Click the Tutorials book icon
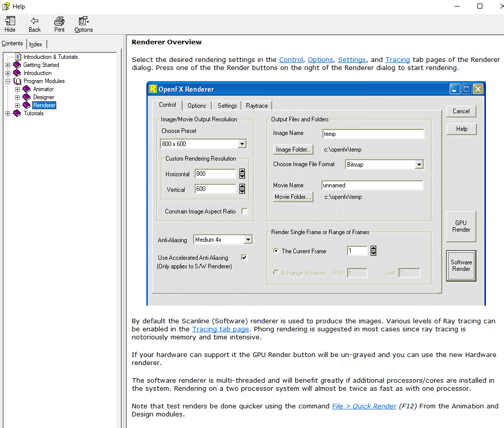The image size is (504, 428). coord(17,113)
